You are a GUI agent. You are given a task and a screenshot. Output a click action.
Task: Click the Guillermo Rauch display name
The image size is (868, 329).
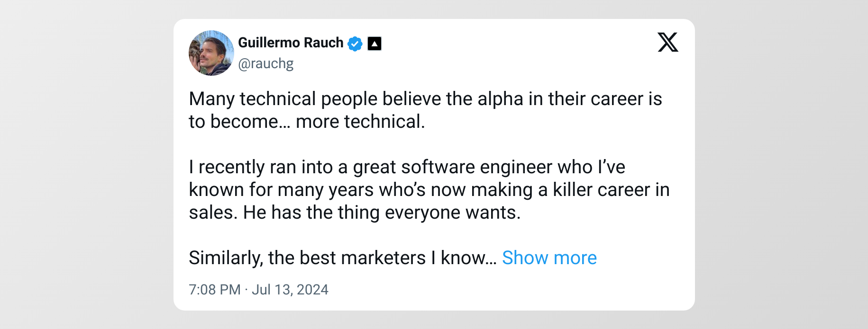(x=290, y=43)
